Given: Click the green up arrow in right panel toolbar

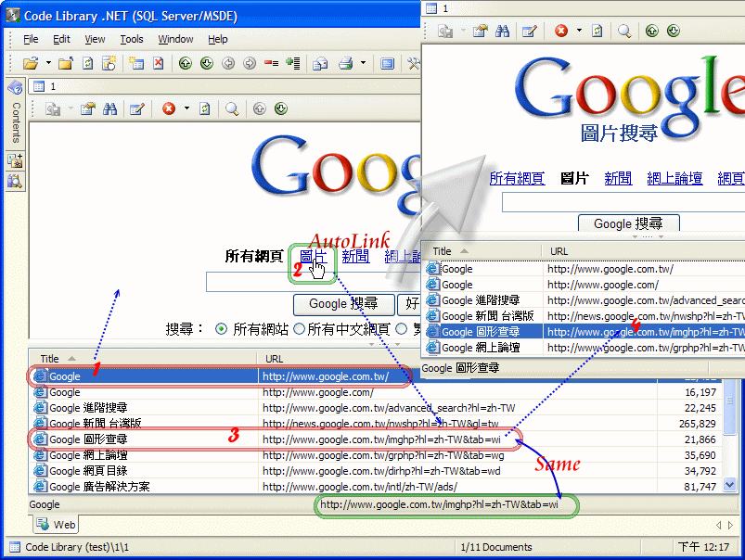Looking at the screenshot, I should (652, 31).
